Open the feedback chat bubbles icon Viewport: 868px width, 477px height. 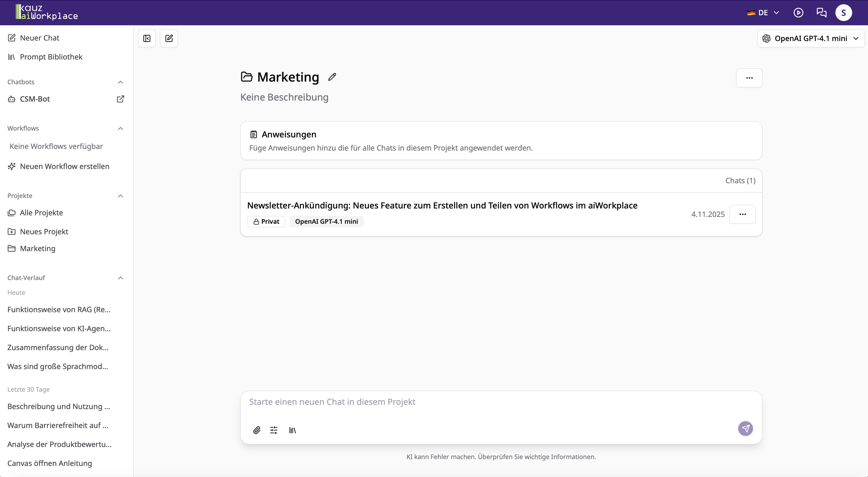coord(821,13)
